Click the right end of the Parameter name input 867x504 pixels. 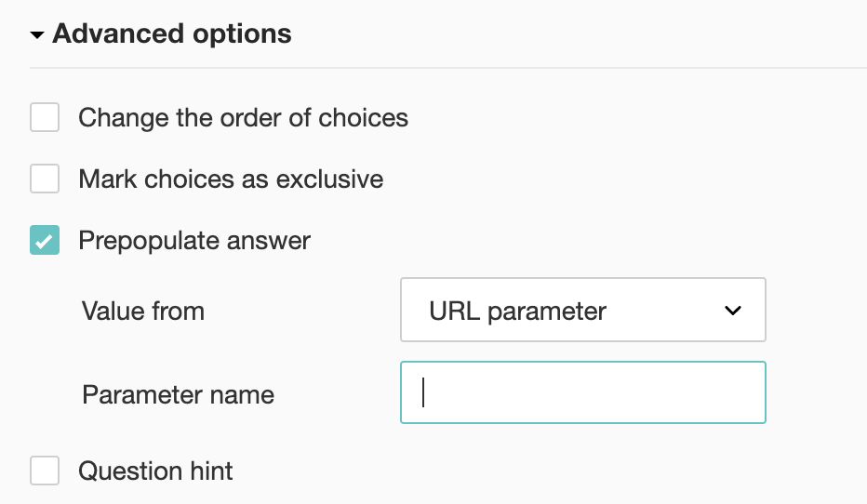744,392
